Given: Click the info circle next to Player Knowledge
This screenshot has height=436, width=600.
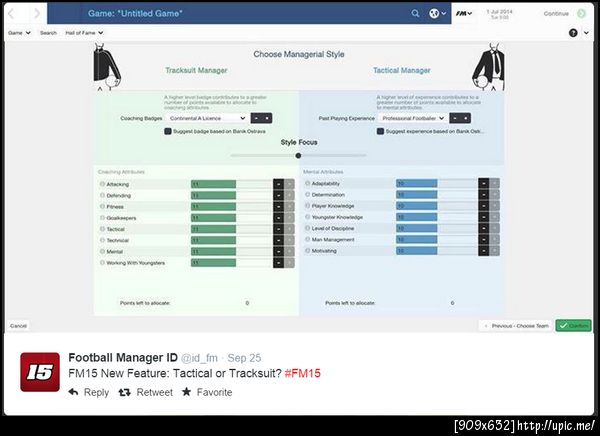Looking at the screenshot, I should tap(307, 206).
